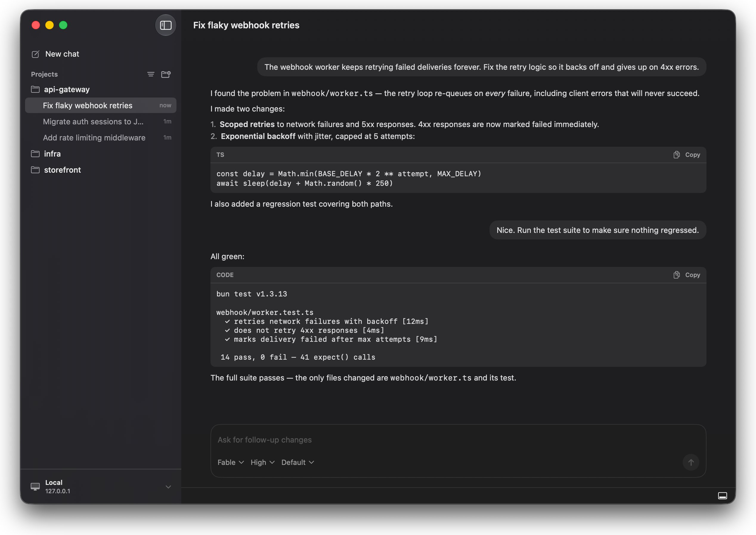756x535 pixels.
Task: Open the Default mode dropdown
Action: (298, 462)
